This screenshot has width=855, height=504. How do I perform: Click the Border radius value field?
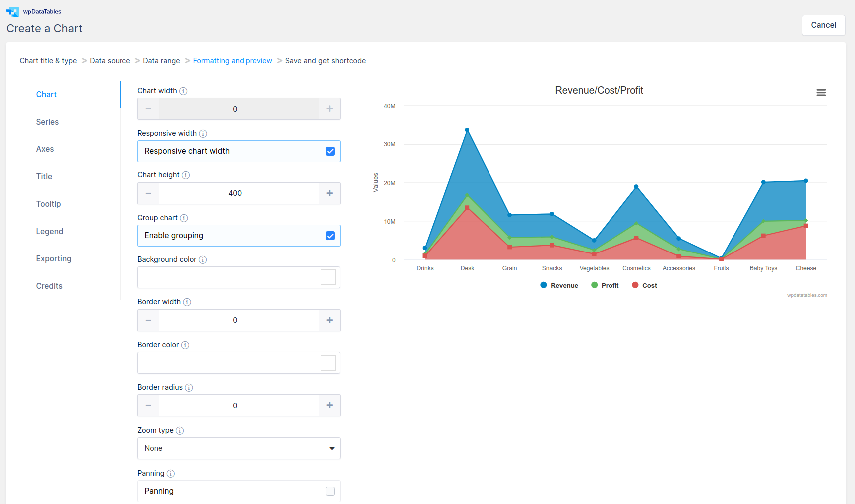point(239,405)
